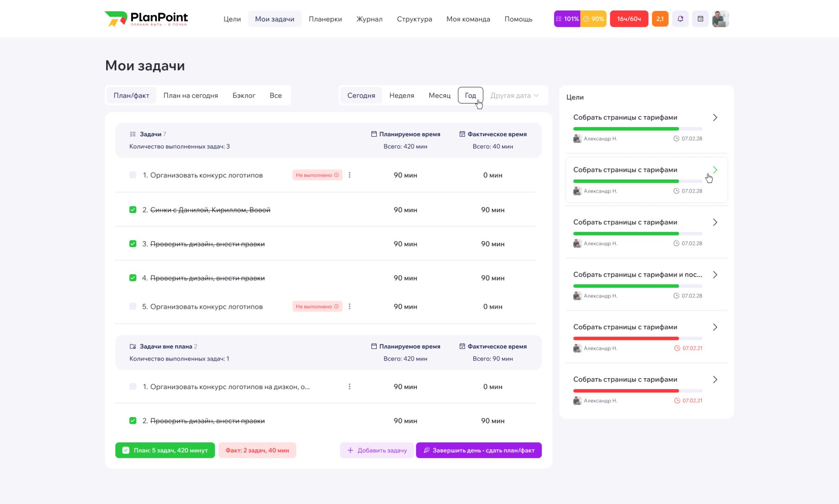The image size is (839, 504).
Task: Open Планерки in the top menu
Action: (325, 19)
